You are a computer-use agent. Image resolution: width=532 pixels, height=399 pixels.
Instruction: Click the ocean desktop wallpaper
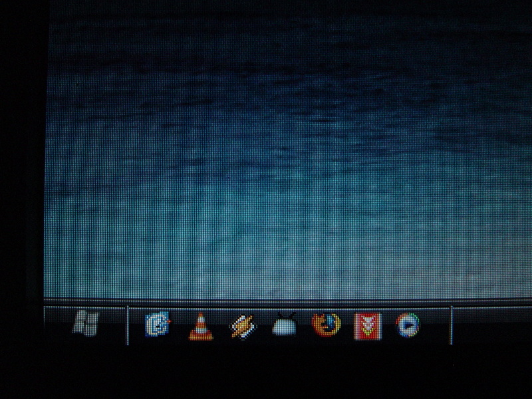266,166
